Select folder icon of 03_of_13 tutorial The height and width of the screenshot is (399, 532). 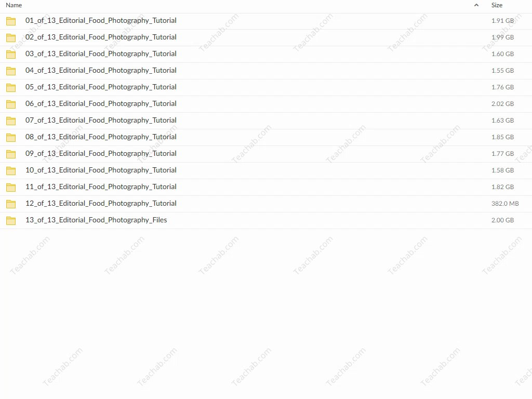(11, 54)
